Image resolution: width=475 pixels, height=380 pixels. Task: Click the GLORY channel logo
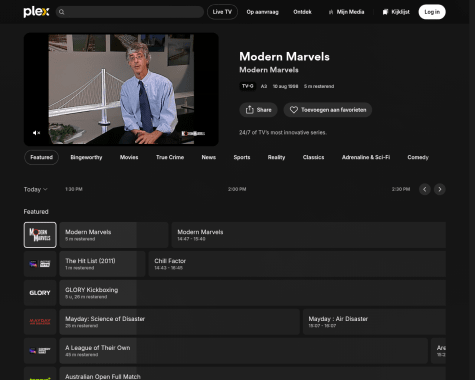(40, 293)
